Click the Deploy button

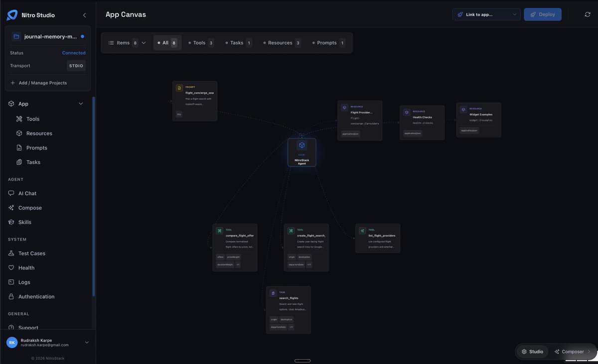point(543,14)
